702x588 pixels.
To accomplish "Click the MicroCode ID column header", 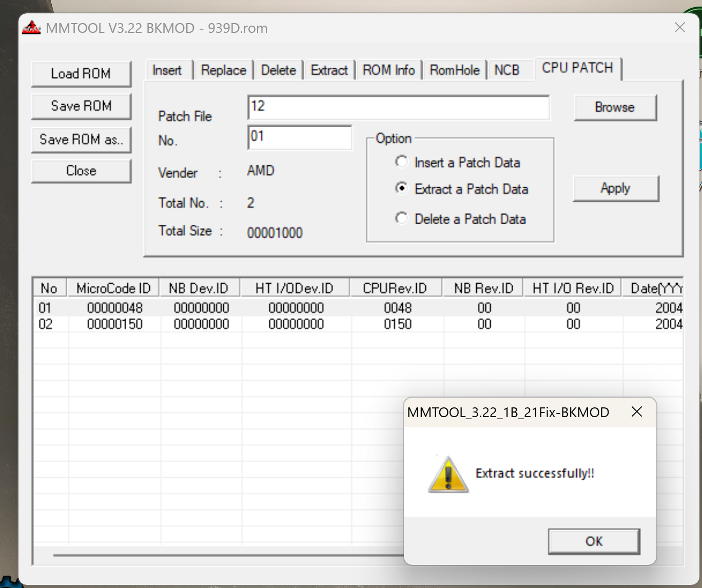I will click(x=113, y=288).
